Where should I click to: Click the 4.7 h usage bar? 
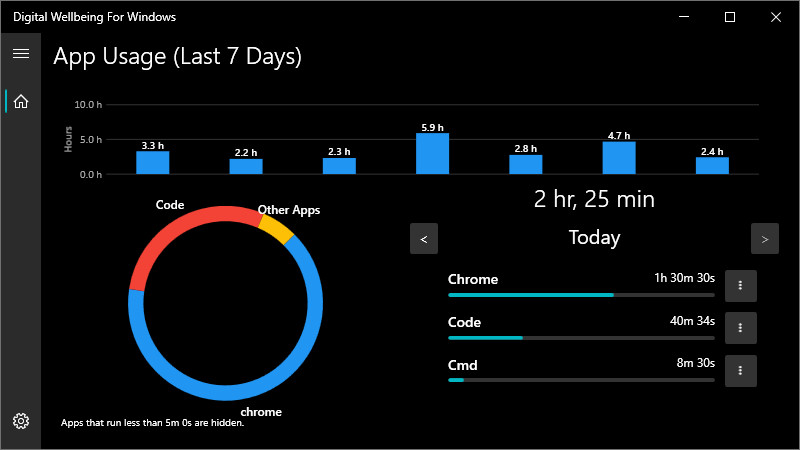pyautogui.click(x=619, y=158)
